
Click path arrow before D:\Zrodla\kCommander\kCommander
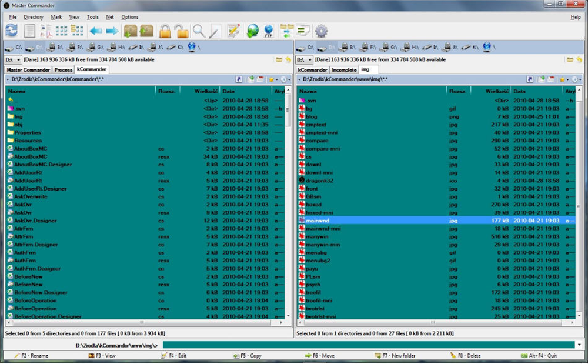[8, 79]
